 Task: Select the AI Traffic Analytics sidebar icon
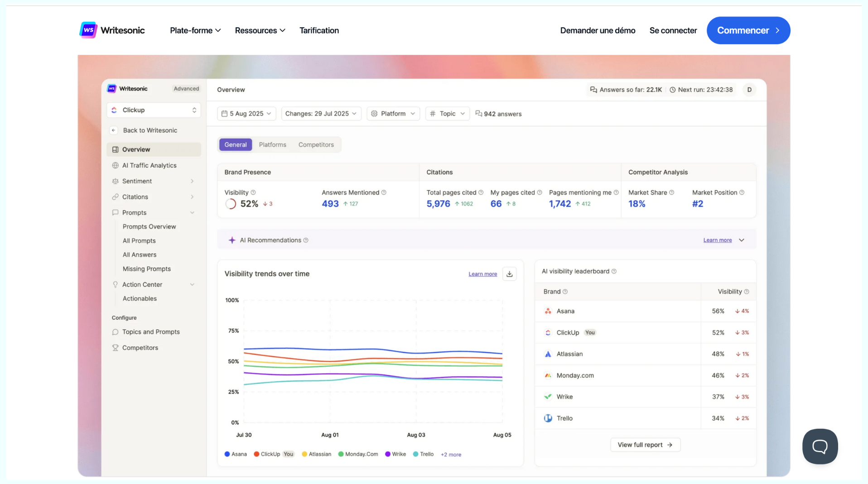pos(116,165)
